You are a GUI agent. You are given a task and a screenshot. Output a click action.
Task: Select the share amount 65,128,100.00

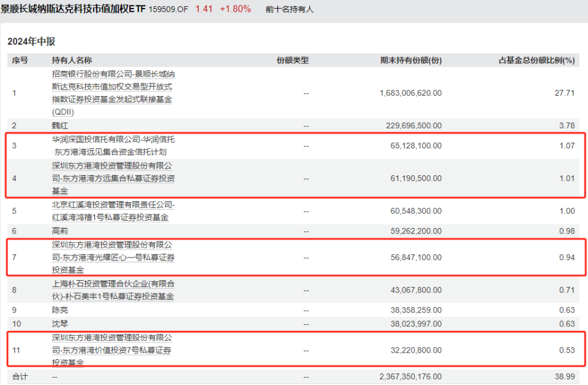(x=417, y=145)
